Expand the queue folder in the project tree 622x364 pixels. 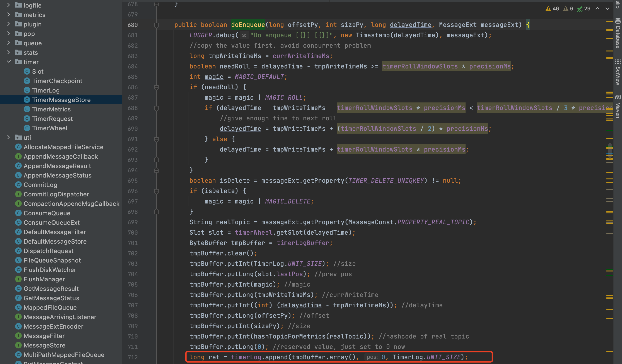tap(9, 43)
